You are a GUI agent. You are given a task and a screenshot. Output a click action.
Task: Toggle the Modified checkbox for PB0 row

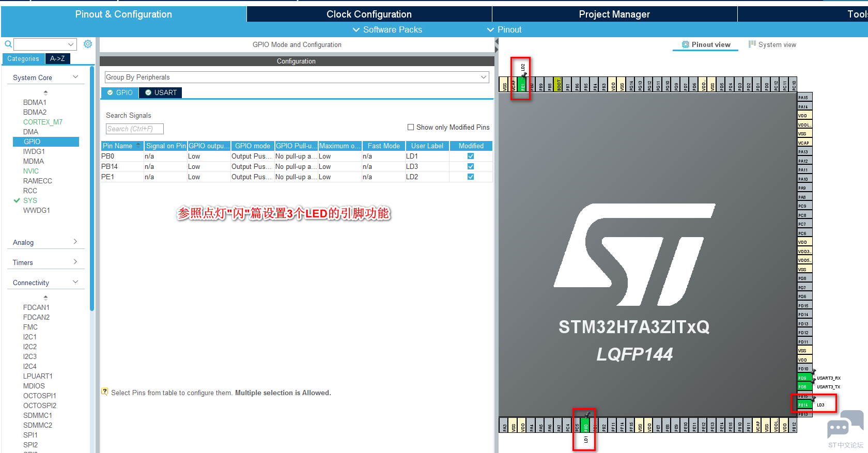click(x=471, y=156)
